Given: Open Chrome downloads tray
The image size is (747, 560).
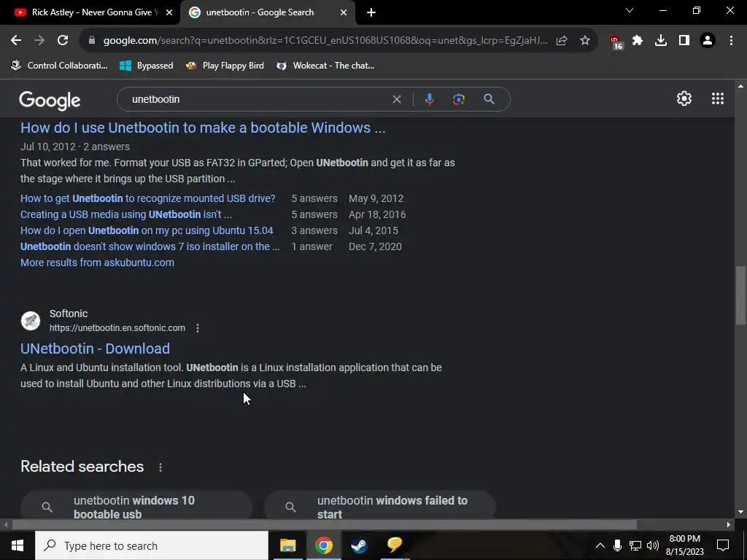Looking at the screenshot, I should [x=661, y=41].
